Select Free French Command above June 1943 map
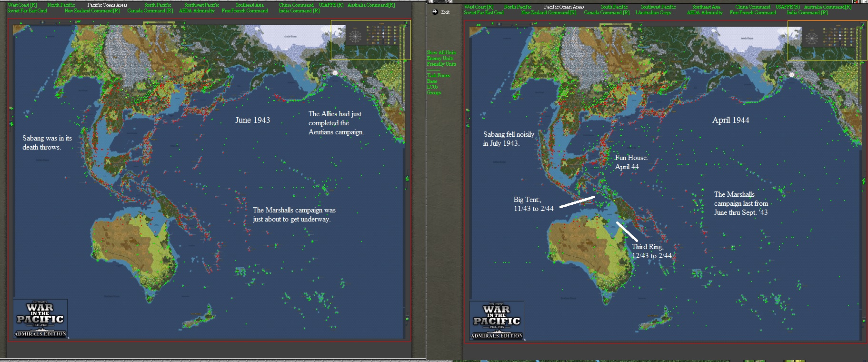The image size is (868, 362). tap(245, 11)
